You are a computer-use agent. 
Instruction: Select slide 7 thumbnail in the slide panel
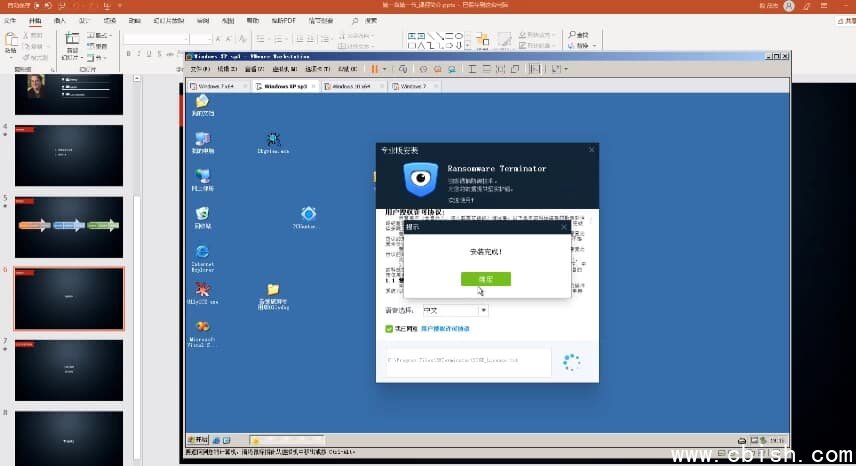[x=69, y=370]
